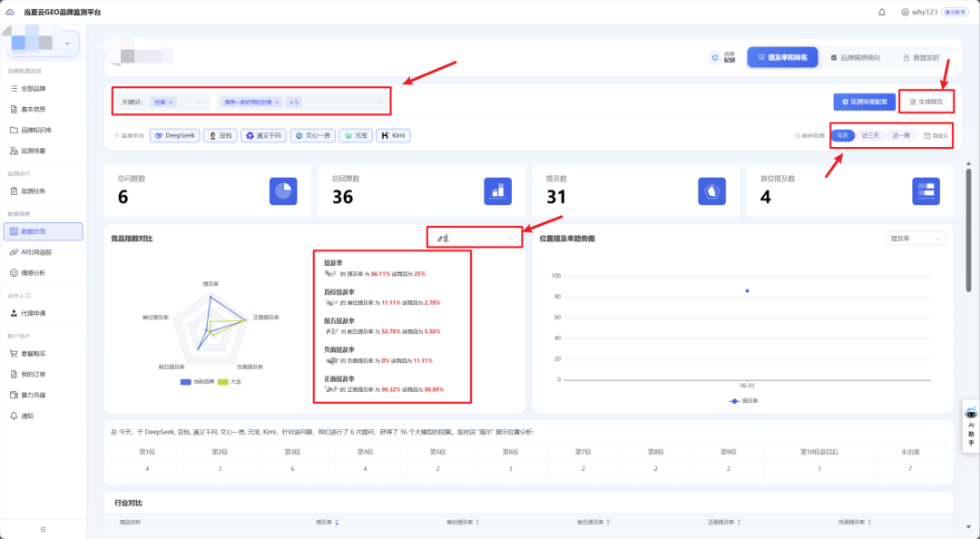980x539 pixels.
Task: Click the cart icon of 套餐购买
Action: (x=14, y=354)
